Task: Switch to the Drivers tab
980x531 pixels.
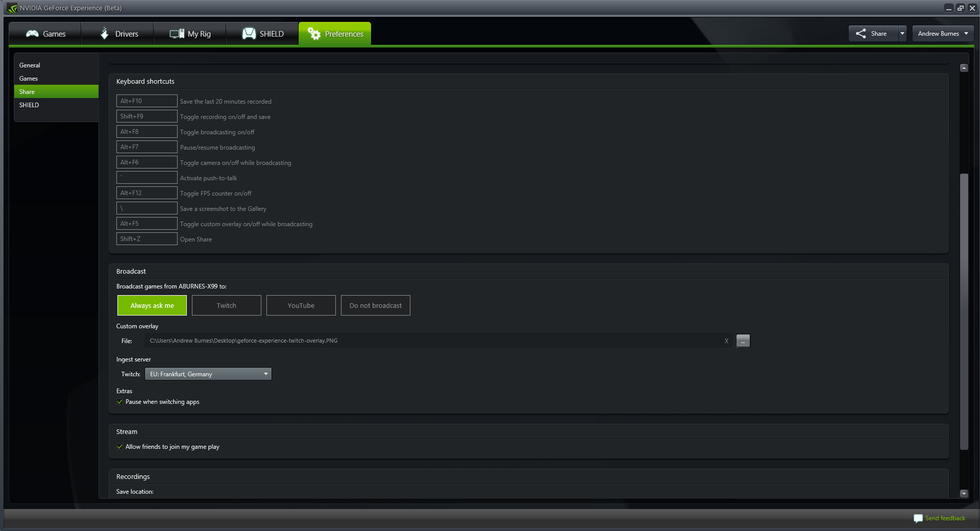Action: point(117,34)
